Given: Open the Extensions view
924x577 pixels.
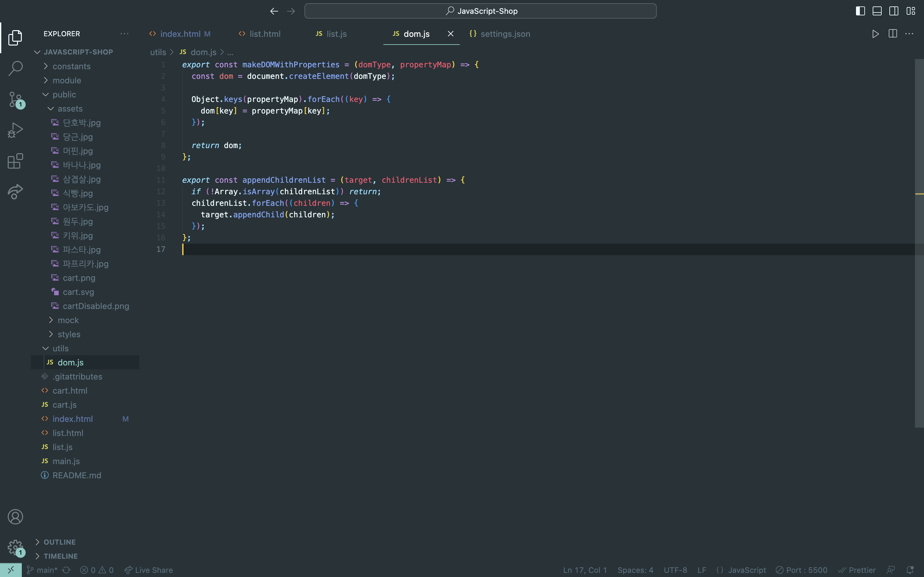Looking at the screenshot, I should click(x=15, y=161).
